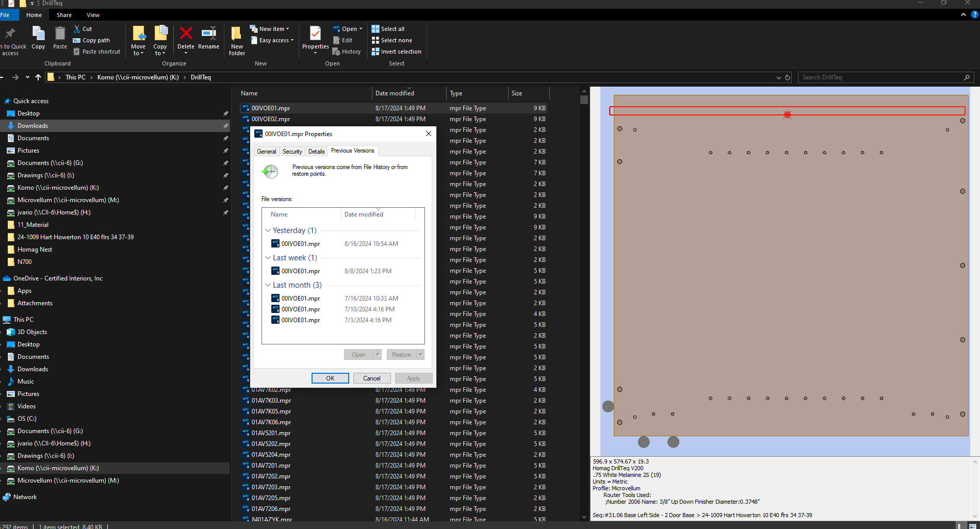Click the Invert selection ribbon item
This screenshot has height=529, width=980.
pyautogui.click(x=400, y=52)
